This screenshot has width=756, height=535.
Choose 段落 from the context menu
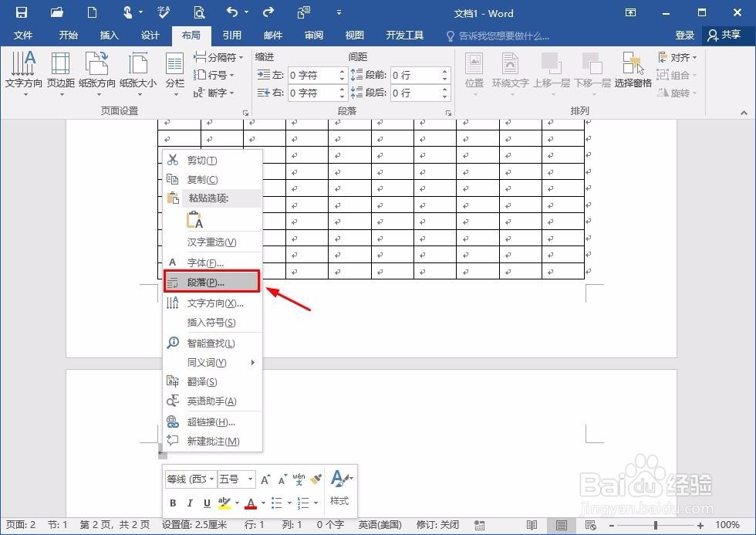point(205,282)
